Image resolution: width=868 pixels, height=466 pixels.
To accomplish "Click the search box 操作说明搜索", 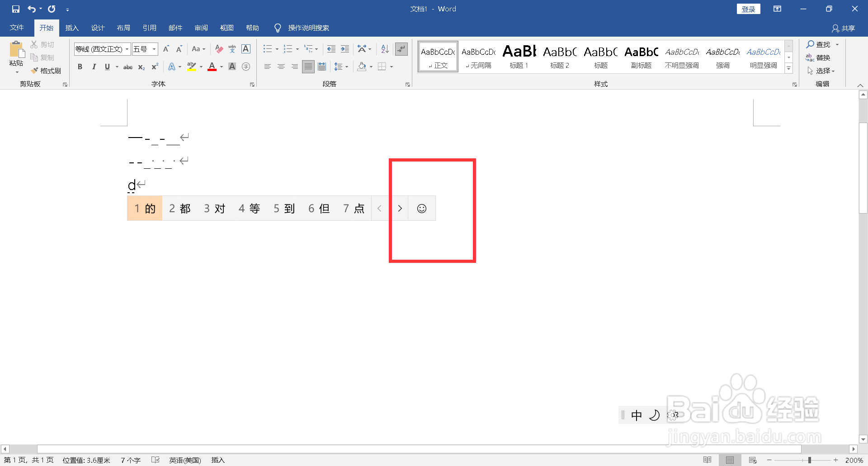I will [308, 28].
